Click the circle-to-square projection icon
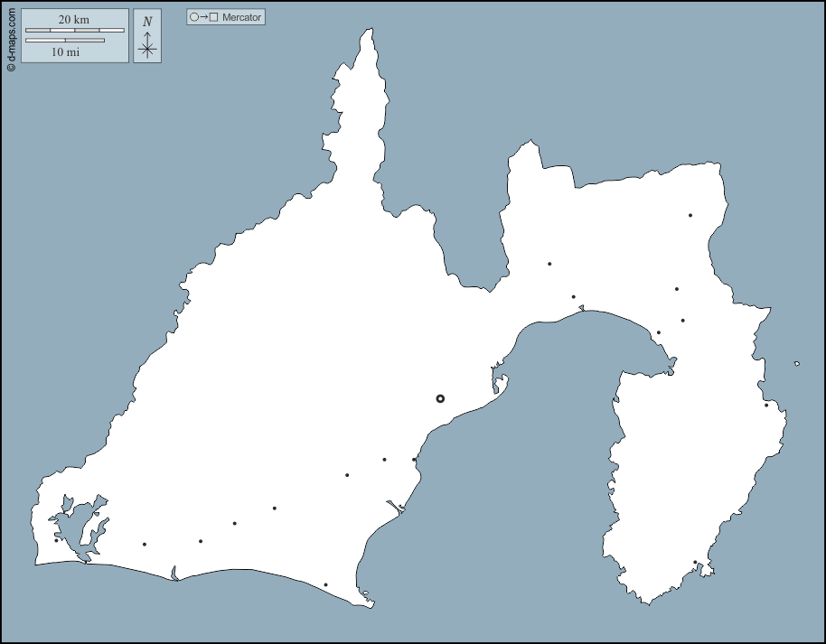This screenshot has width=826, height=644. click(204, 17)
